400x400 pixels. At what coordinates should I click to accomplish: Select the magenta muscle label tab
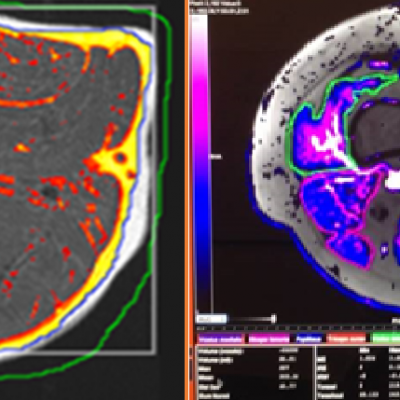[269, 339]
